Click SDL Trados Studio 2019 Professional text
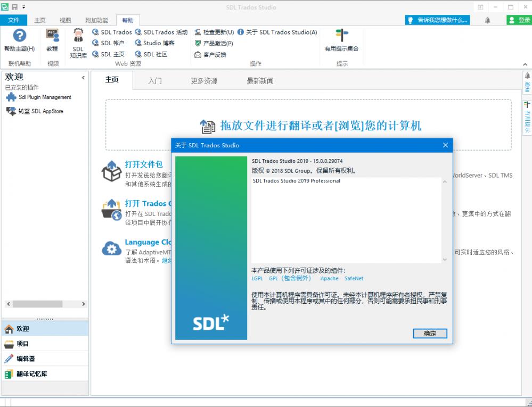532x407 pixels. click(x=297, y=181)
